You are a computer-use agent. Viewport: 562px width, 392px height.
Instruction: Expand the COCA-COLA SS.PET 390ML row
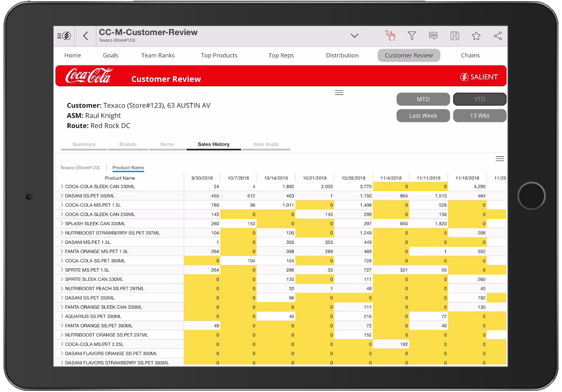(x=62, y=261)
